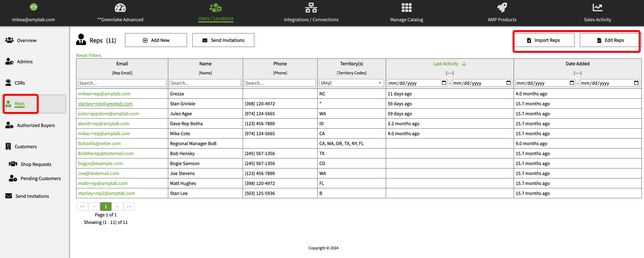
Task: Click the Customers building icon
Action: coord(8,146)
